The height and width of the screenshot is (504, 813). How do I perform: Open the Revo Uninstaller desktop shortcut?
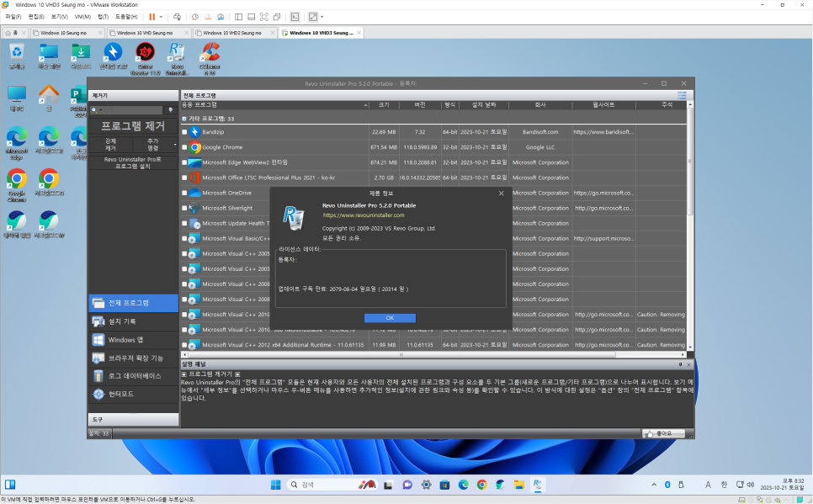click(x=177, y=59)
